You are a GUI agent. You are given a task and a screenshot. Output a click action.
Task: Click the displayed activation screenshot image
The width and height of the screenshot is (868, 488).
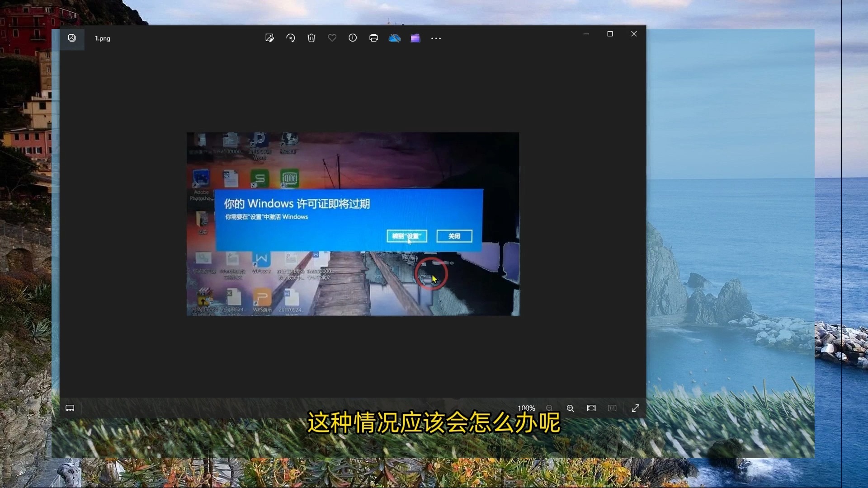click(x=353, y=224)
